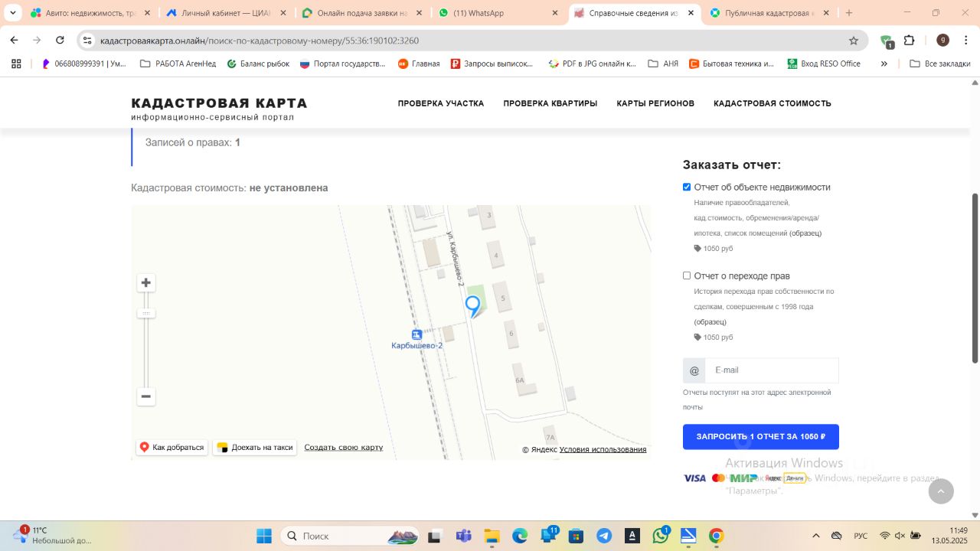Open the Chrome profile avatar
The width and height of the screenshot is (980, 551).
click(943, 41)
